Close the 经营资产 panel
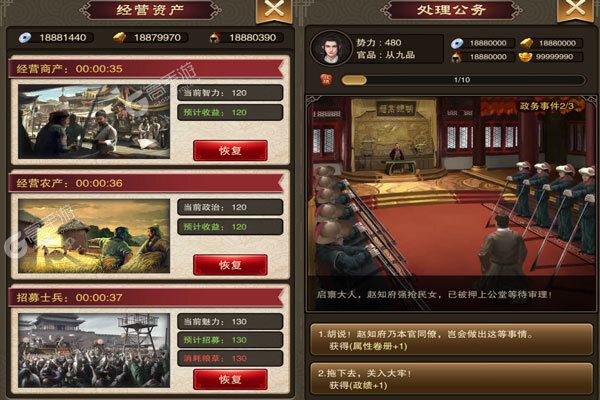The image size is (600, 400). tap(274, 9)
